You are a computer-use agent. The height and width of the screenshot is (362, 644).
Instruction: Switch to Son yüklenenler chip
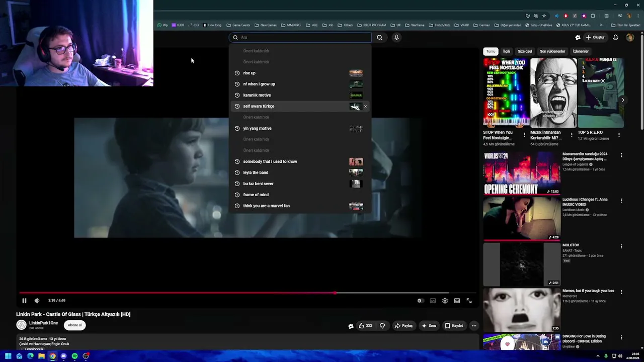[x=552, y=51]
